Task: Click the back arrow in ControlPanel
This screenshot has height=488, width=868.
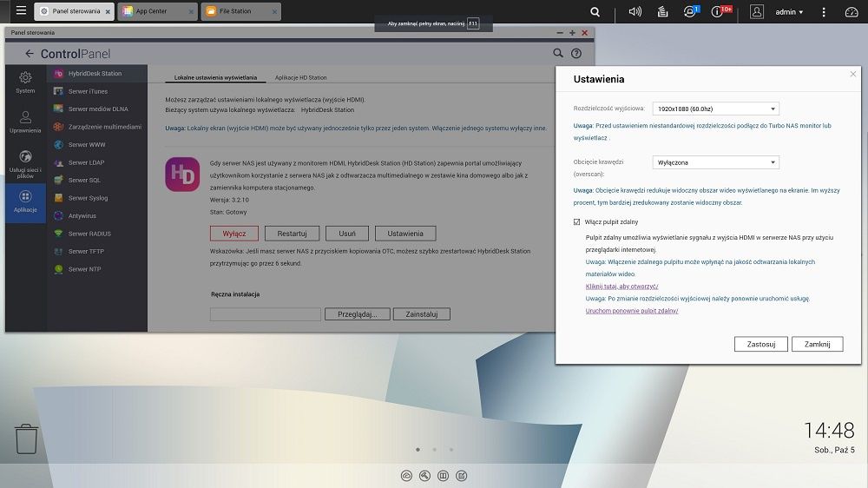Action: point(30,54)
